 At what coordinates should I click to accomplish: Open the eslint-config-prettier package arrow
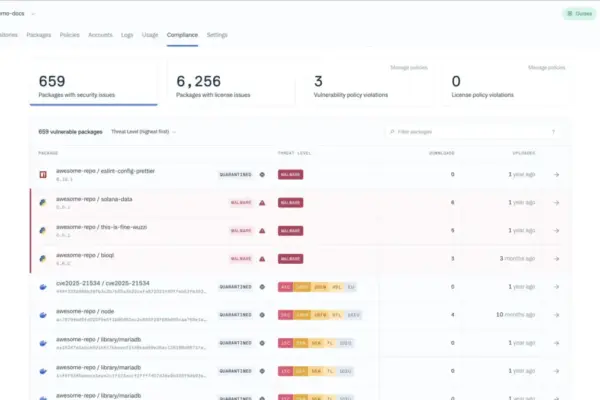point(556,175)
